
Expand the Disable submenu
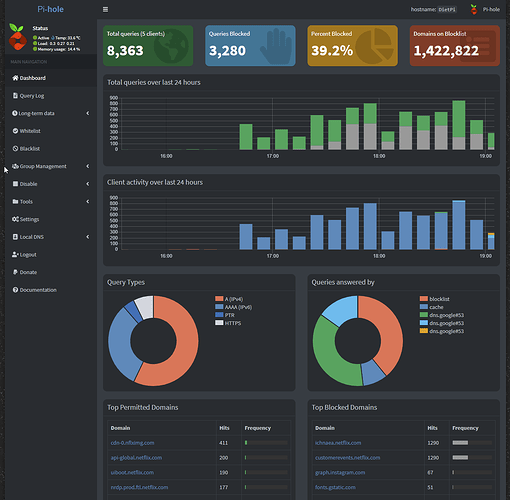point(51,184)
